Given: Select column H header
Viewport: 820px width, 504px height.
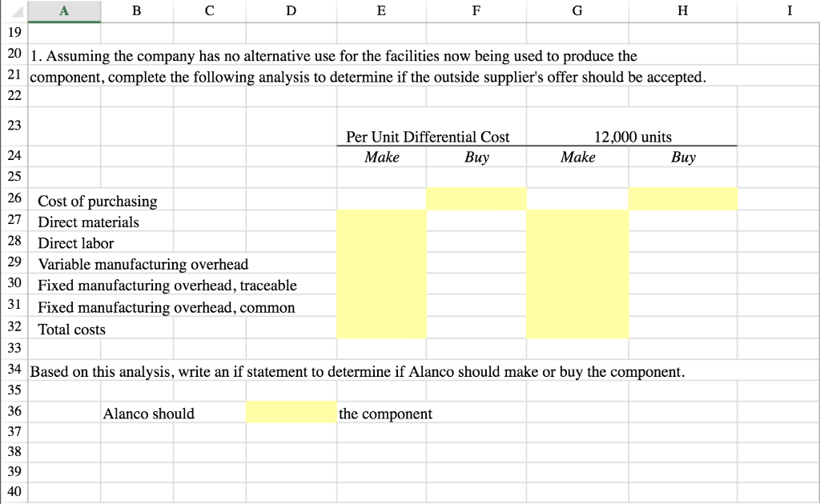Looking at the screenshot, I should [x=682, y=10].
